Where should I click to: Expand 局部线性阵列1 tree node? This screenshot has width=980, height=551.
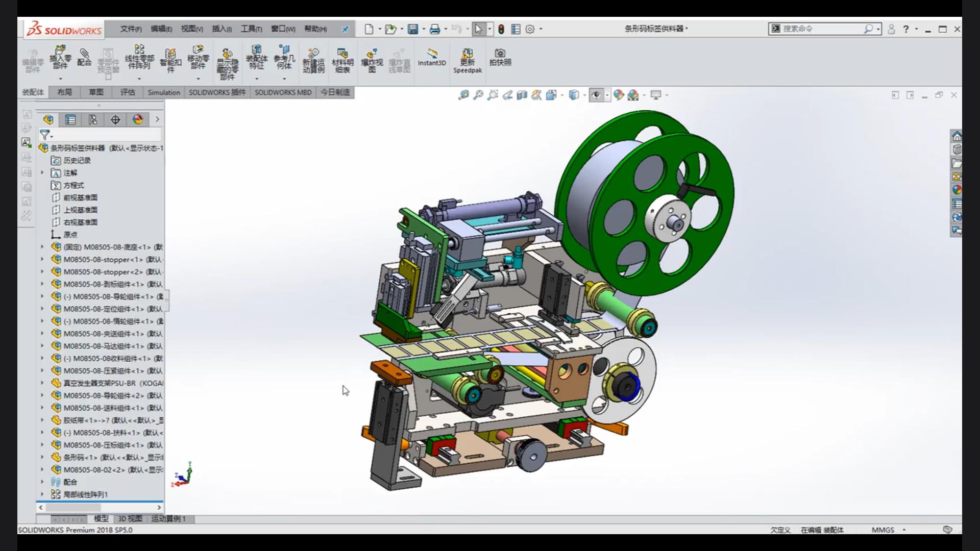click(42, 494)
